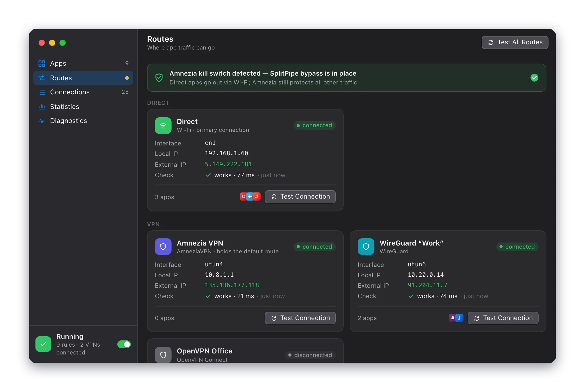The height and width of the screenshot is (392, 585).
Task: Click "AmneziaVPN · holds the default route" subtitle
Action: (x=228, y=251)
